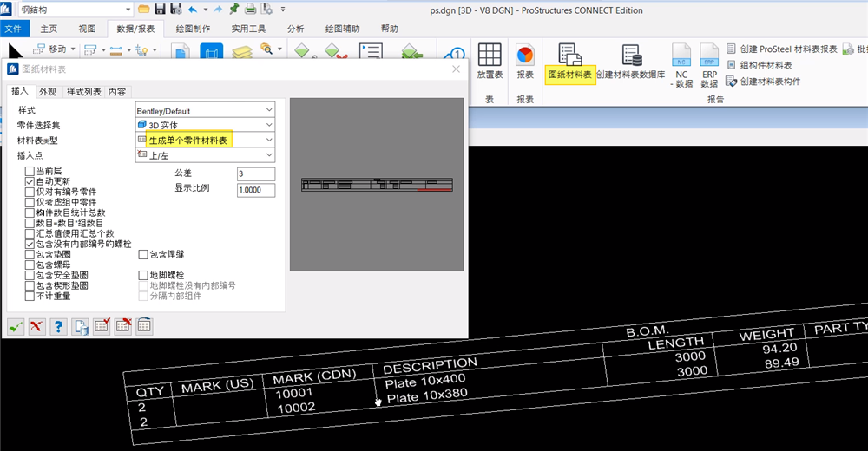The image size is (868, 451).
Task: Enable 构件数目统计总数 checkbox
Action: (30, 213)
